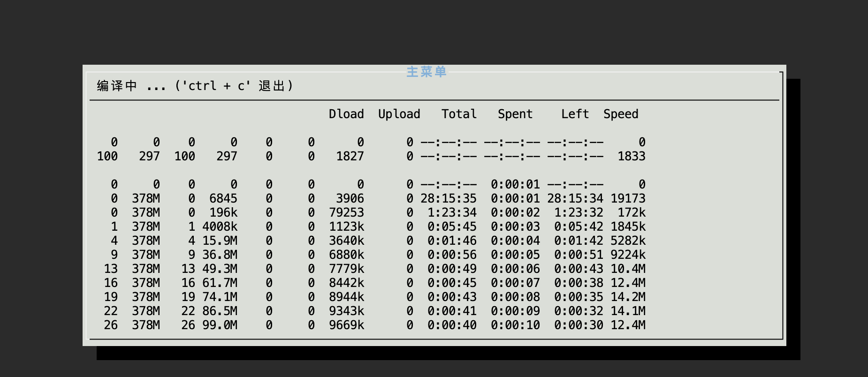
Task: Click the 0:00:10 time spent value
Action: [515, 325]
